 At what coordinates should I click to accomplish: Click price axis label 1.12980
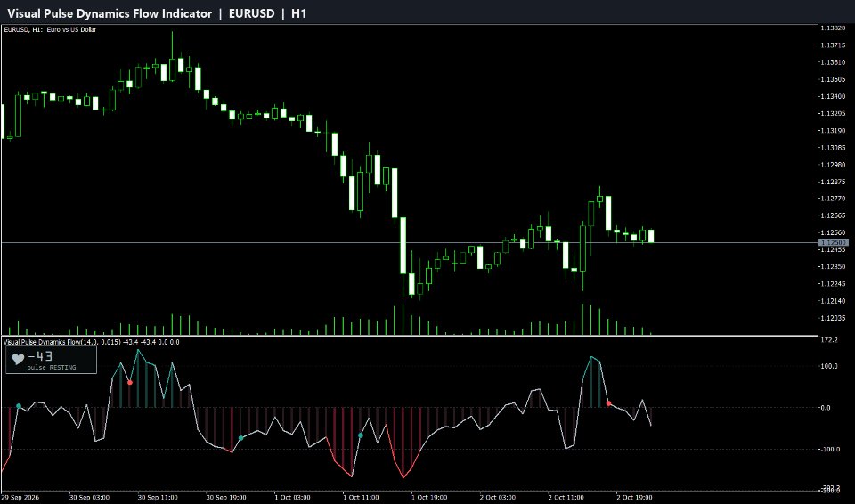[x=833, y=165]
